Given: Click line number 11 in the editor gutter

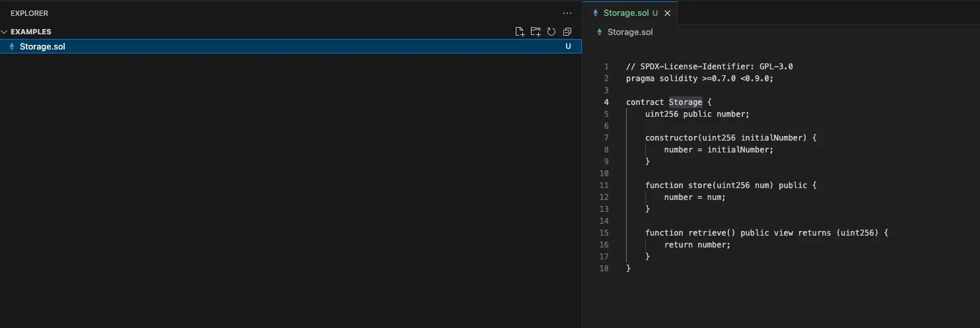Looking at the screenshot, I should (x=604, y=185).
